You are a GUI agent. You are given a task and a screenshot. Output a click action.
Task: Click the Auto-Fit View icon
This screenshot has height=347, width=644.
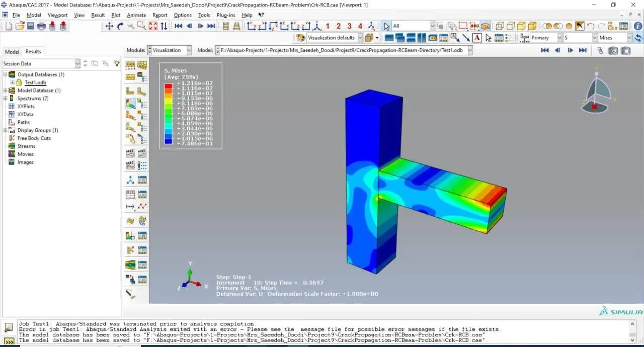coord(153,26)
